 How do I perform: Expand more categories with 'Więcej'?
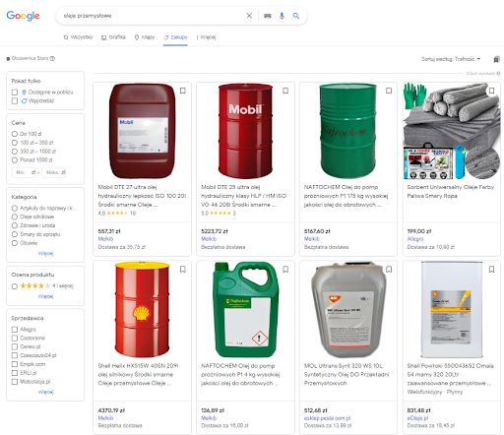[x=45, y=253]
